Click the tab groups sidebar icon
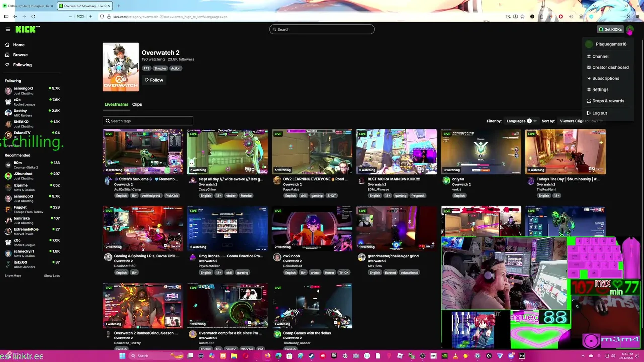This screenshot has height=362, width=644. 6,16
